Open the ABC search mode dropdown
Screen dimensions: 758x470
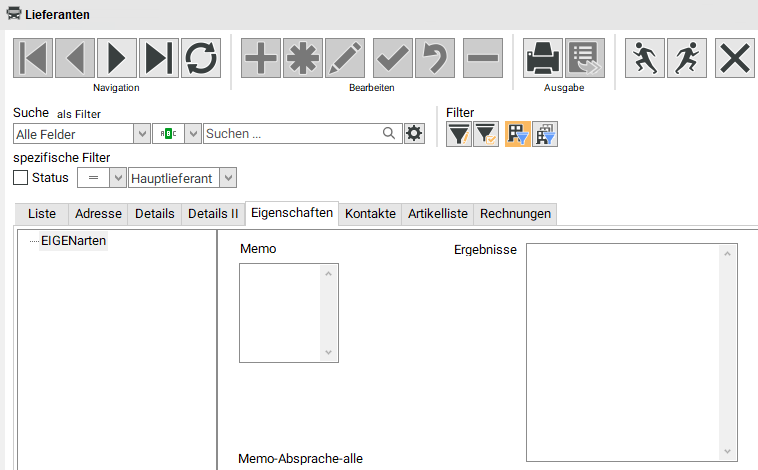pyautogui.click(x=193, y=133)
